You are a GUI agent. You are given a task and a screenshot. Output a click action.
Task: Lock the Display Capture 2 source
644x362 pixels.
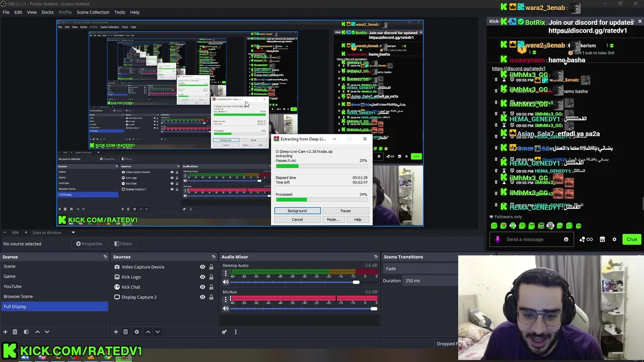[x=211, y=297]
